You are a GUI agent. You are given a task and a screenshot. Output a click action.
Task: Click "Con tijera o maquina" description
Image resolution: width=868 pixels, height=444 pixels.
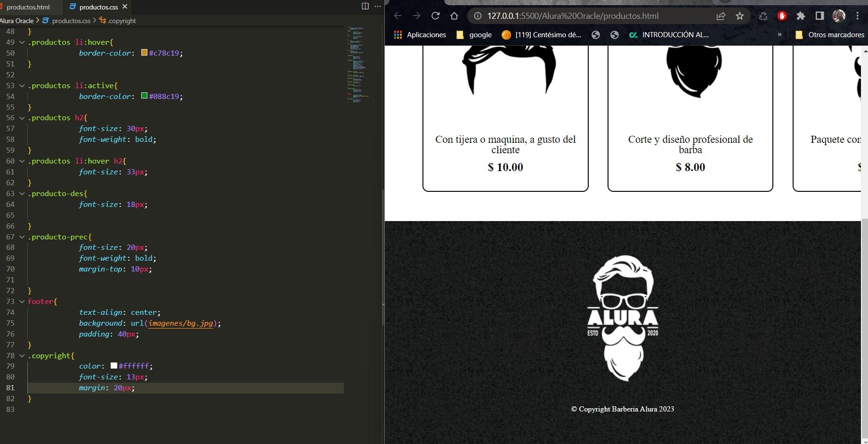pyautogui.click(x=505, y=145)
